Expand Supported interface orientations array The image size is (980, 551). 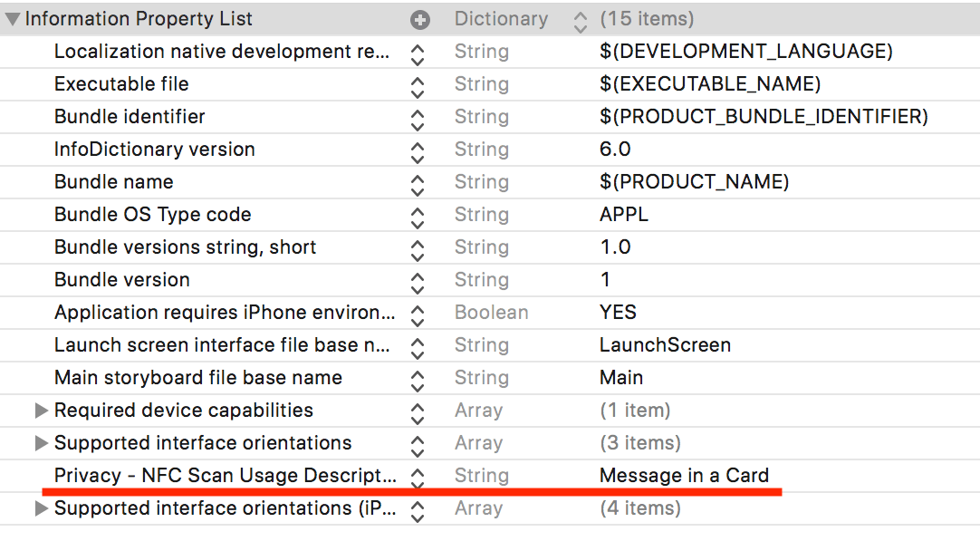(41, 443)
